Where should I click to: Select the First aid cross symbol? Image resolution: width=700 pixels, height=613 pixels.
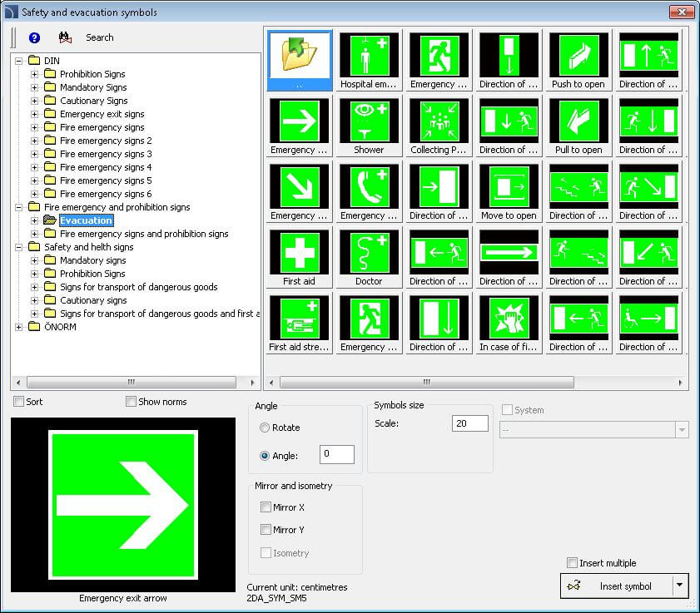299,252
